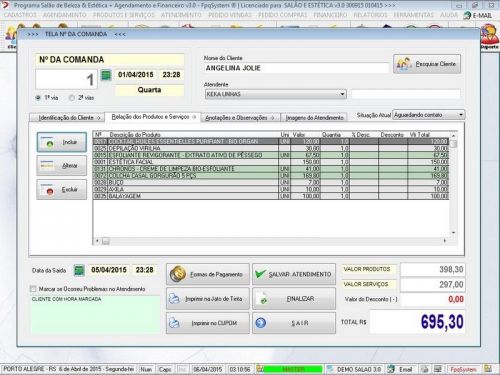Image resolution: width=500 pixels, height=375 pixels.
Task: Open the calendar icon beside comanda date
Action: 106,75
